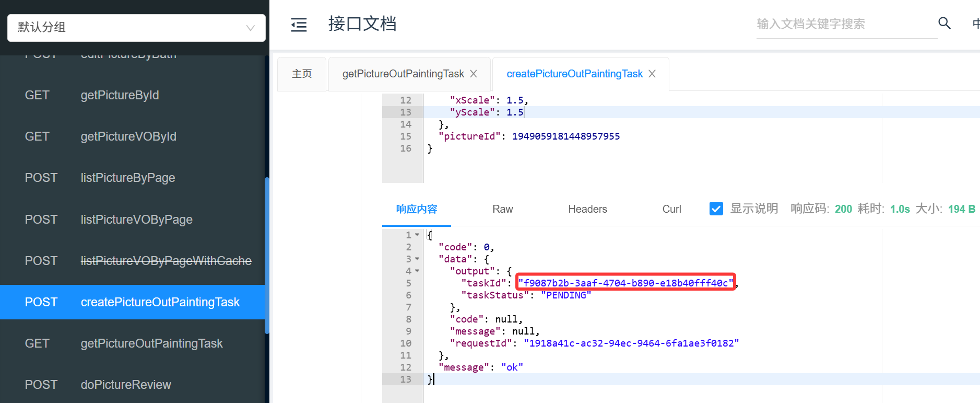The image size is (980, 403).
Task: Open POST listPictureVOByPage in sidebar
Action: [133, 220]
